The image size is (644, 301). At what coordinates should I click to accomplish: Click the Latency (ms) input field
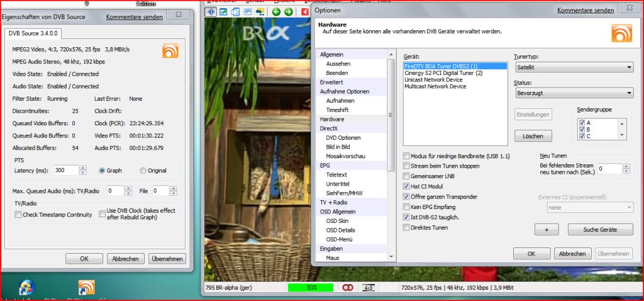[66, 170]
